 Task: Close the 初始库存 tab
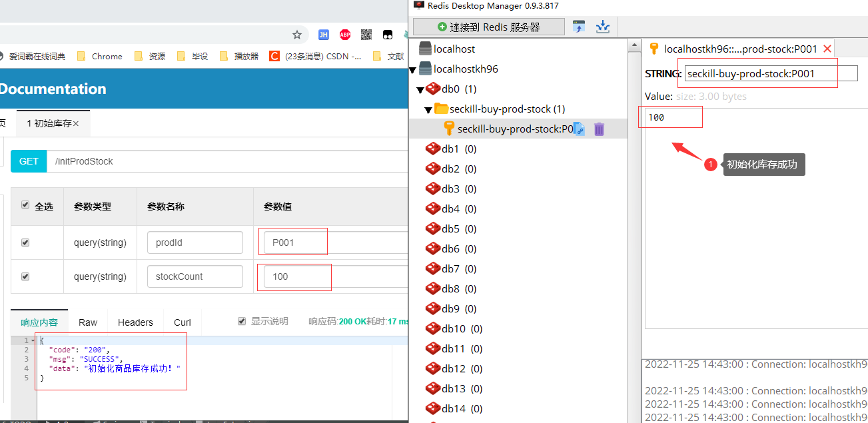coord(76,124)
